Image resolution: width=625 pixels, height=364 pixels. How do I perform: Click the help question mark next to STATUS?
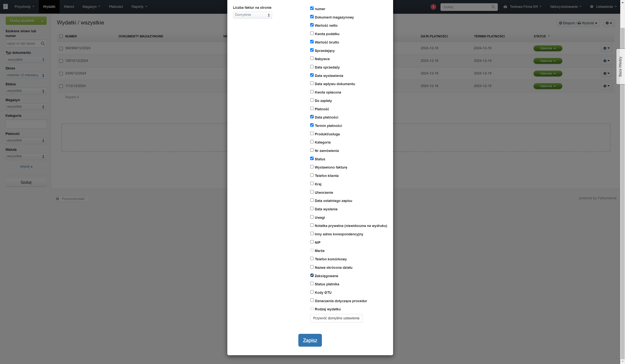tap(549, 36)
